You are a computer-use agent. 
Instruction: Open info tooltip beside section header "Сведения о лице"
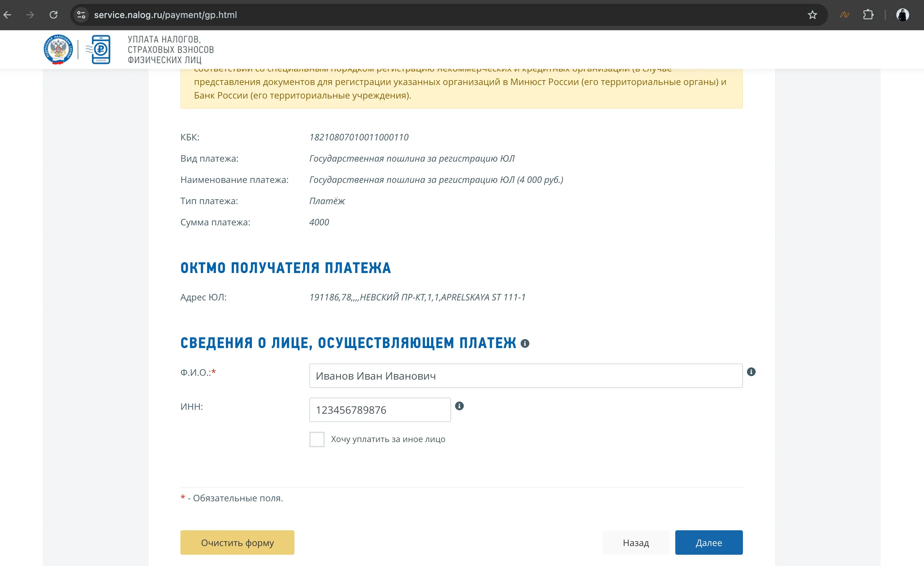point(525,343)
